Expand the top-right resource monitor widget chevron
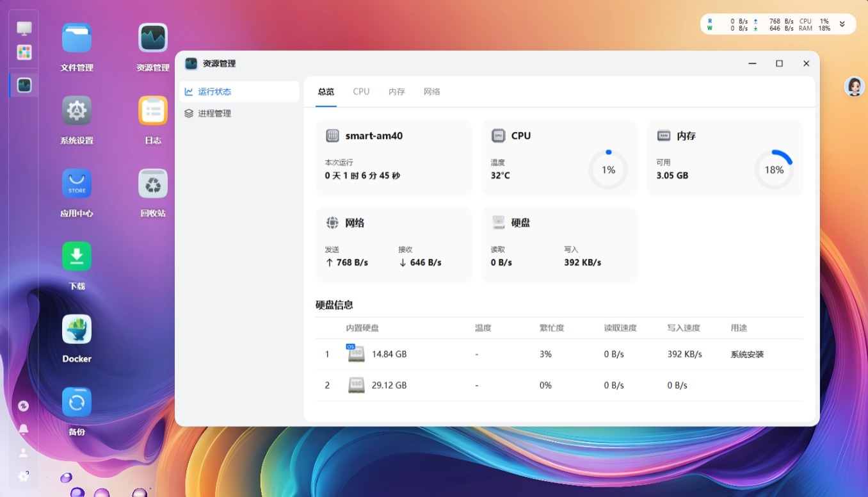Image resolution: width=868 pixels, height=497 pixels. click(842, 24)
